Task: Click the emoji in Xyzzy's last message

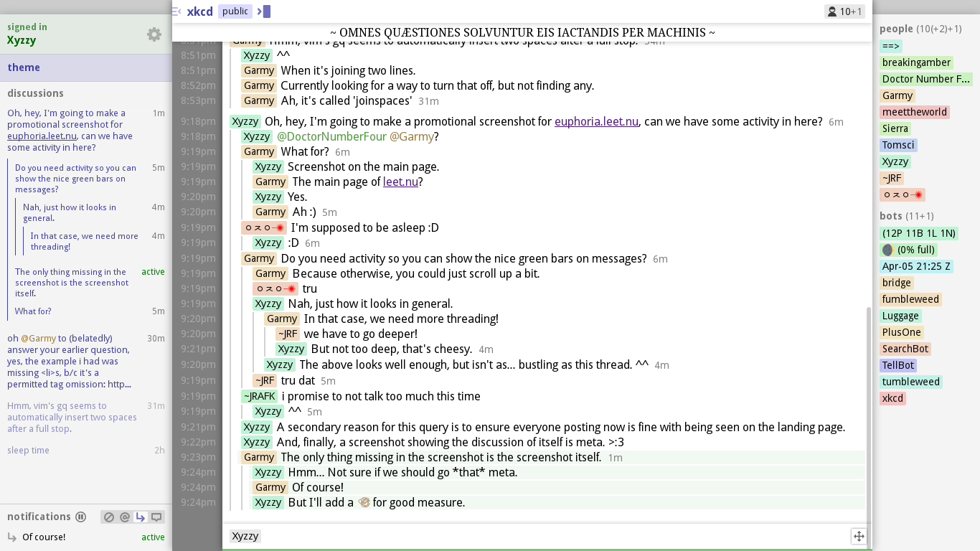Action: [364, 502]
